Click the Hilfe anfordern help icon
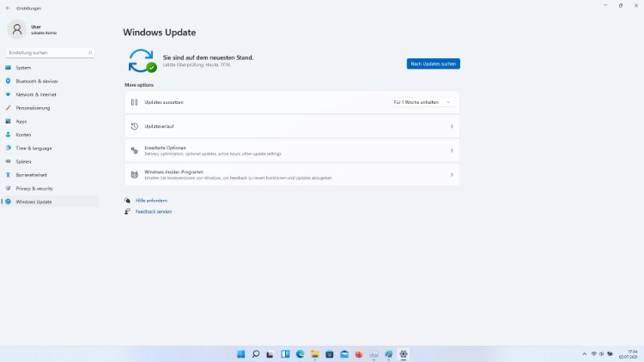 coord(127,201)
